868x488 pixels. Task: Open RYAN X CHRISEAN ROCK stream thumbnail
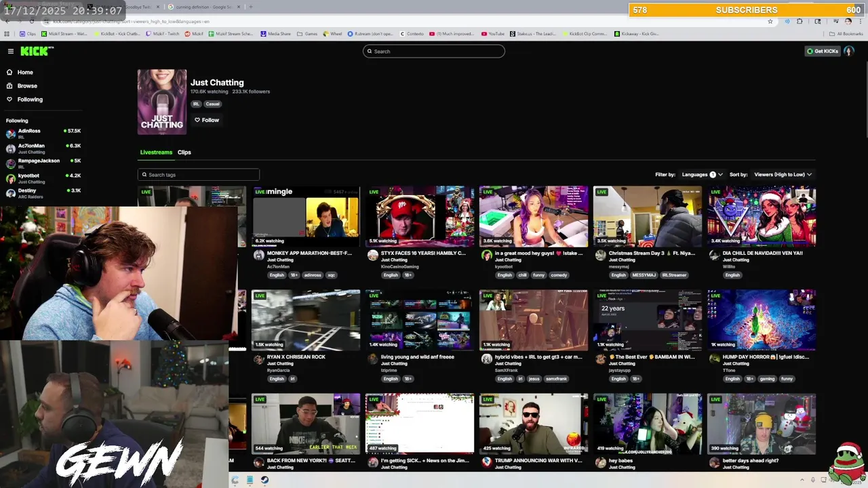click(306, 320)
